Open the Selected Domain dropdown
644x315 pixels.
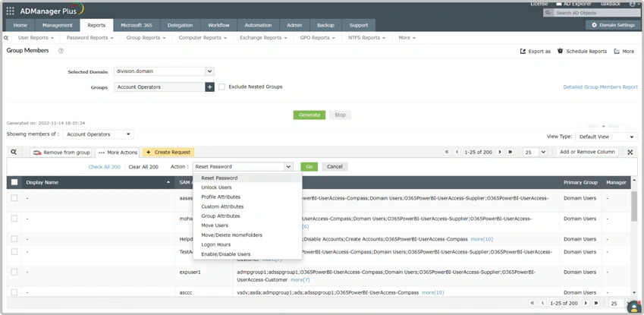coord(165,71)
